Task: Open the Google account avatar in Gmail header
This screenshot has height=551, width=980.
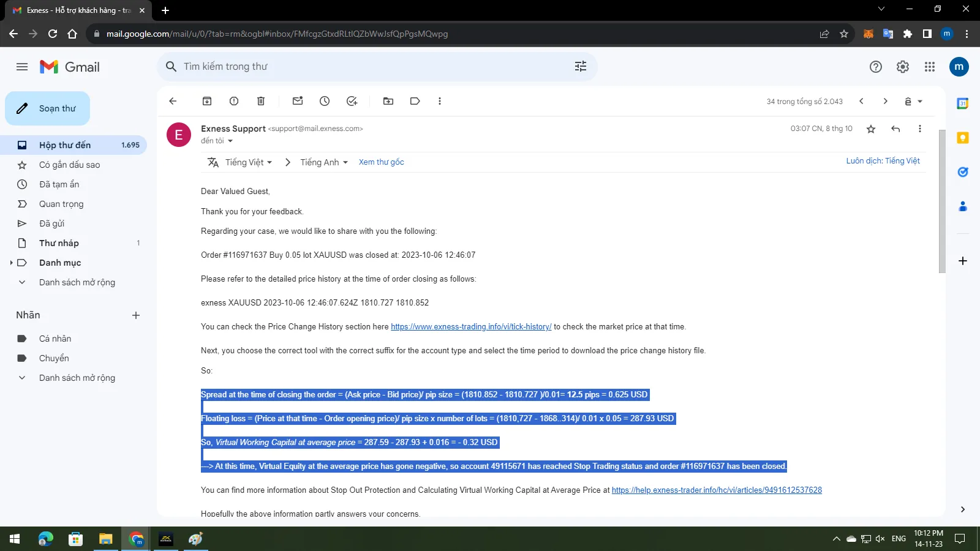Action: 959,67
